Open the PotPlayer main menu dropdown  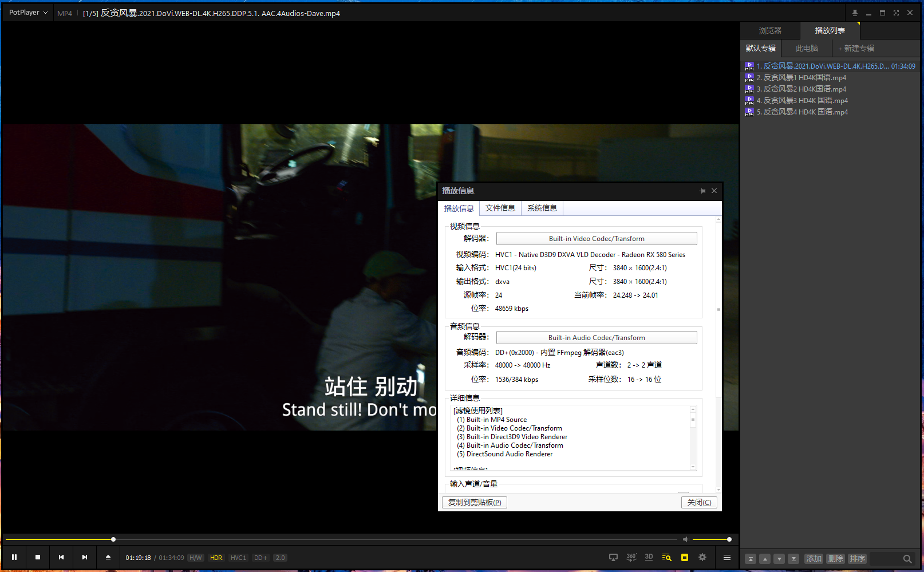point(28,13)
